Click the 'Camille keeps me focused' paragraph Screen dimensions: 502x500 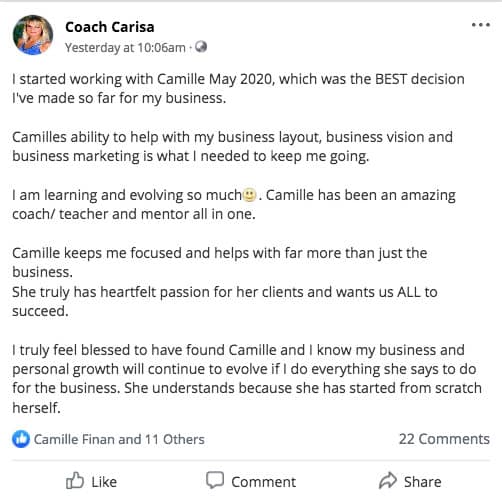220,262
